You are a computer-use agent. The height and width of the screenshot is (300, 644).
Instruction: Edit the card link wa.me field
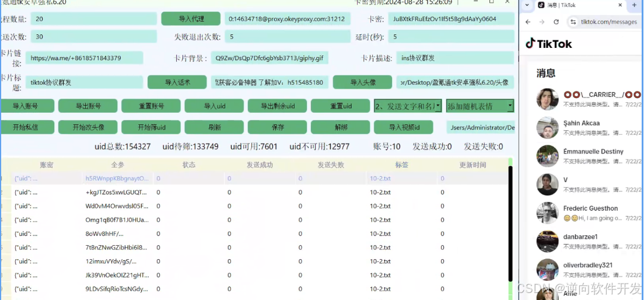pos(84,58)
